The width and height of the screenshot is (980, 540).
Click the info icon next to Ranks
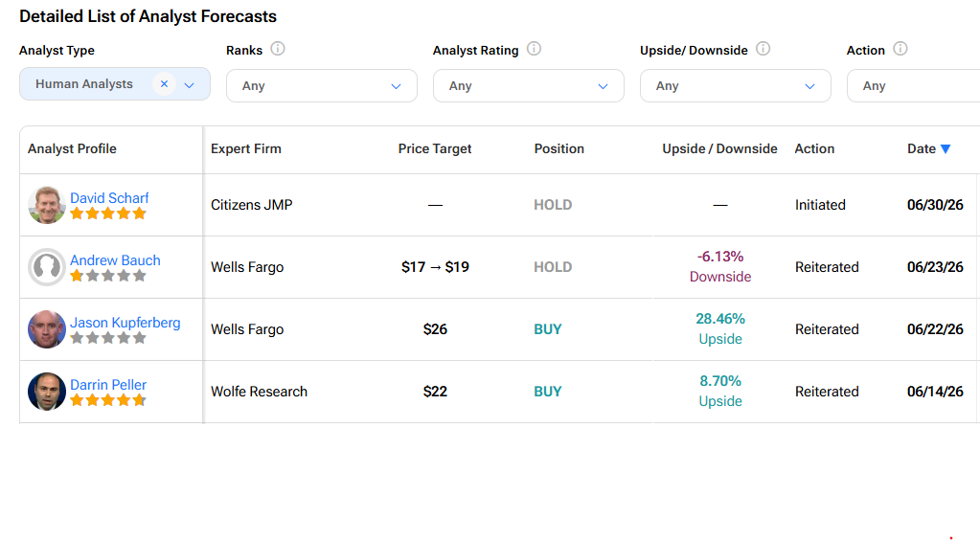(x=278, y=49)
